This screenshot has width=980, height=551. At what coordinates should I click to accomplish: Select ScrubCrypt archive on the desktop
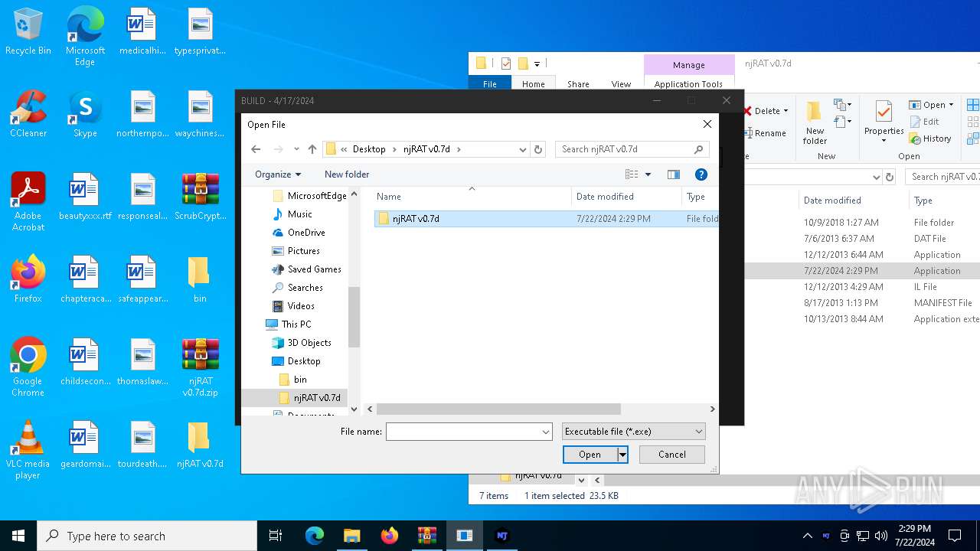[201, 197]
